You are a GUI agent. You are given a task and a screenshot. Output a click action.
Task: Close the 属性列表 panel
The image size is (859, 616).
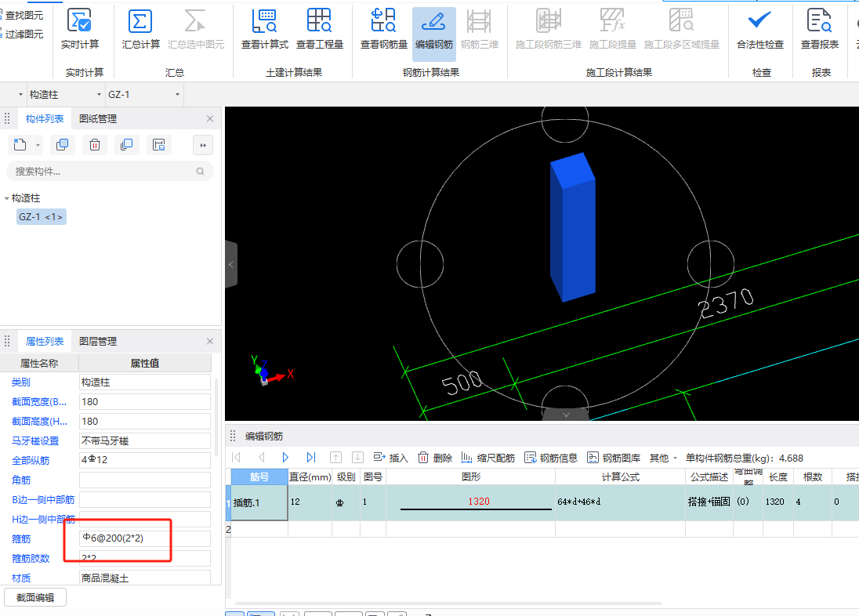[x=210, y=342]
